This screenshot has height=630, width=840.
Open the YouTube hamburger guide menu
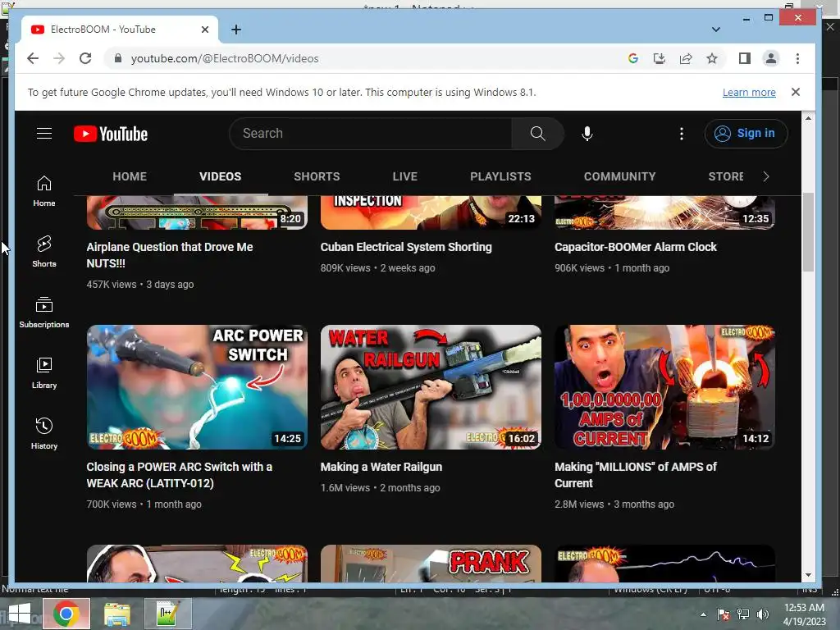pos(44,134)
